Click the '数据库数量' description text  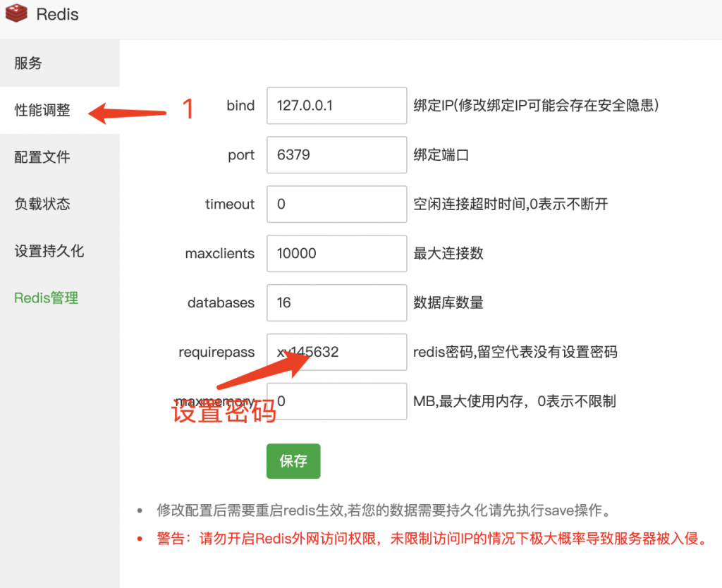click(448, 302)
